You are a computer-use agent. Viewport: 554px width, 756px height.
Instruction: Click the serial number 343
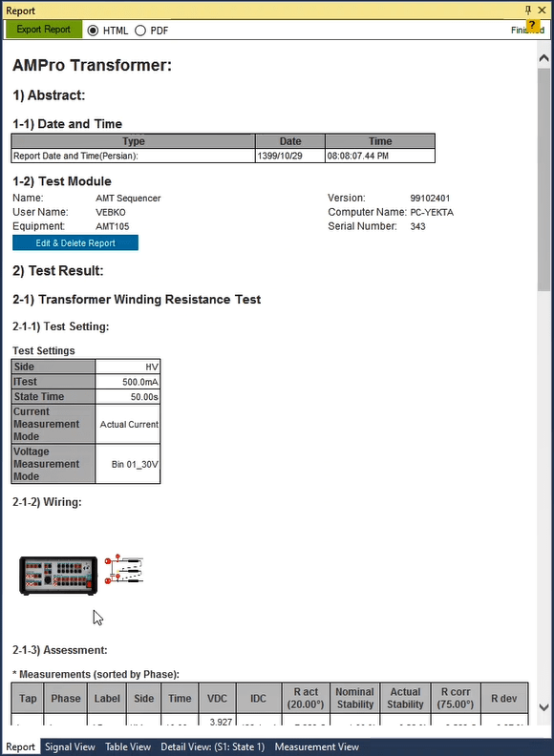click(418, 226)
